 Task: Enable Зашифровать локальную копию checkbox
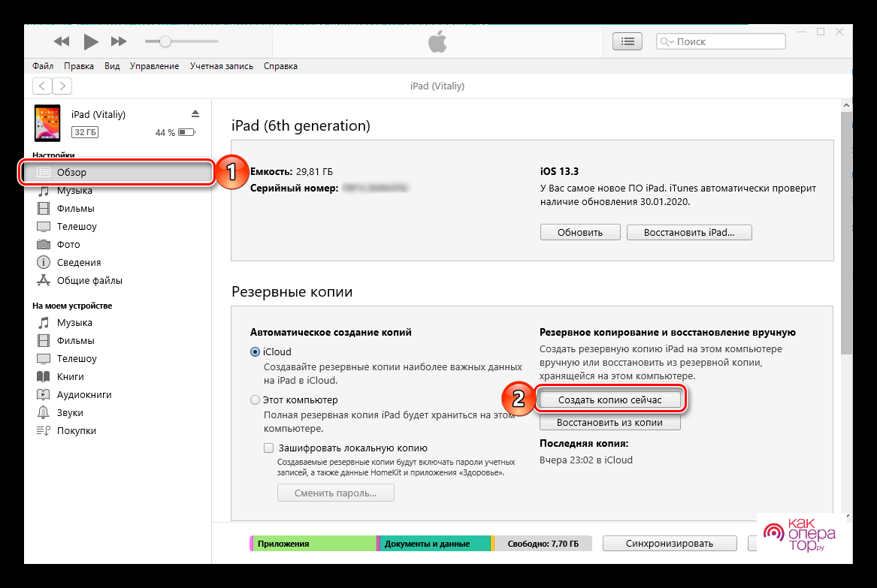point(269,448)
